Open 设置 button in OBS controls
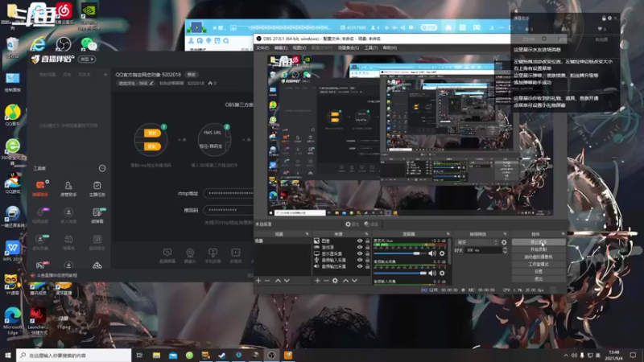The image size is (644, 362). (539, 272)
